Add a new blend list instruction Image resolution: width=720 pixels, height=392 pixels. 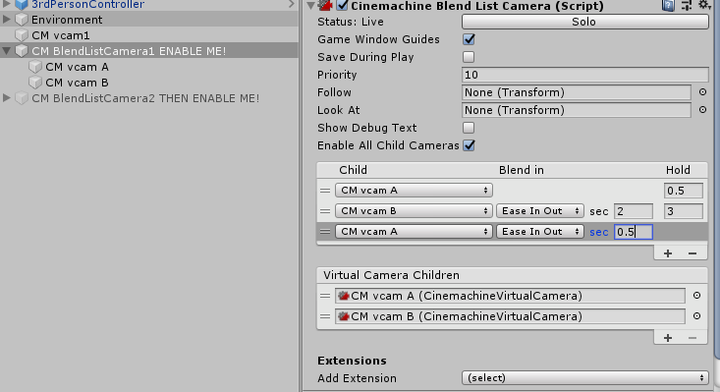click(668, 253)
